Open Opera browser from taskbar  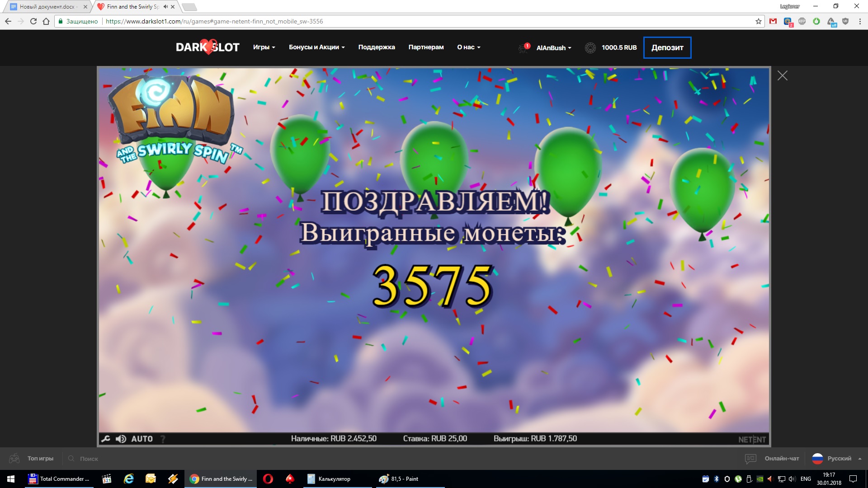click(x=268, y=479)
